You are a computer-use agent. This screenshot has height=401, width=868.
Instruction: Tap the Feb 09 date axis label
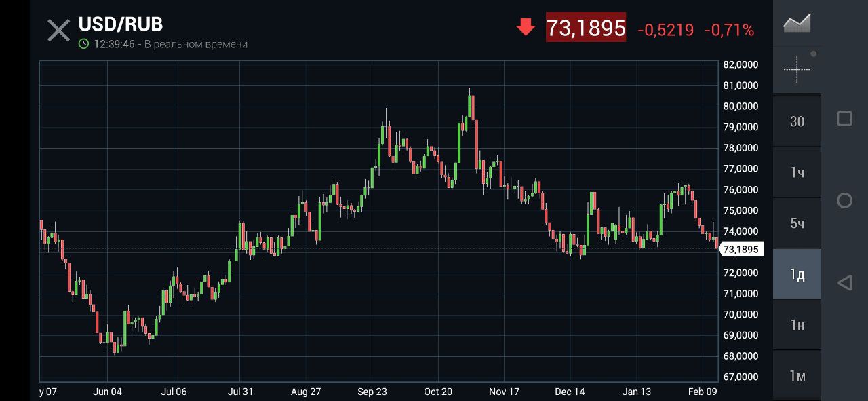coord(703,392)
